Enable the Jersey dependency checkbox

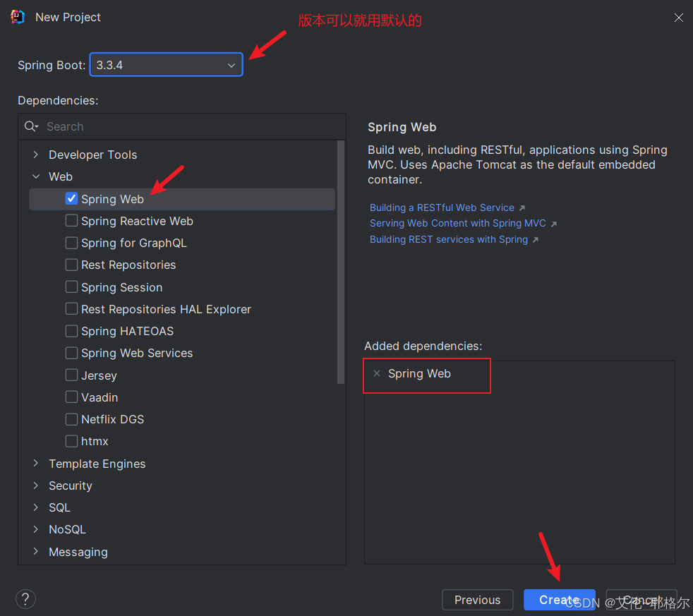71,375
